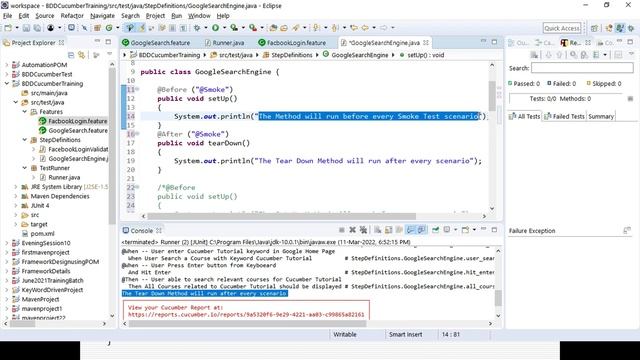Toggle Scroll Lock in Console toolbar
This screenshot has width=640, height=360.
pyautogui.click(x=388, y=230)
